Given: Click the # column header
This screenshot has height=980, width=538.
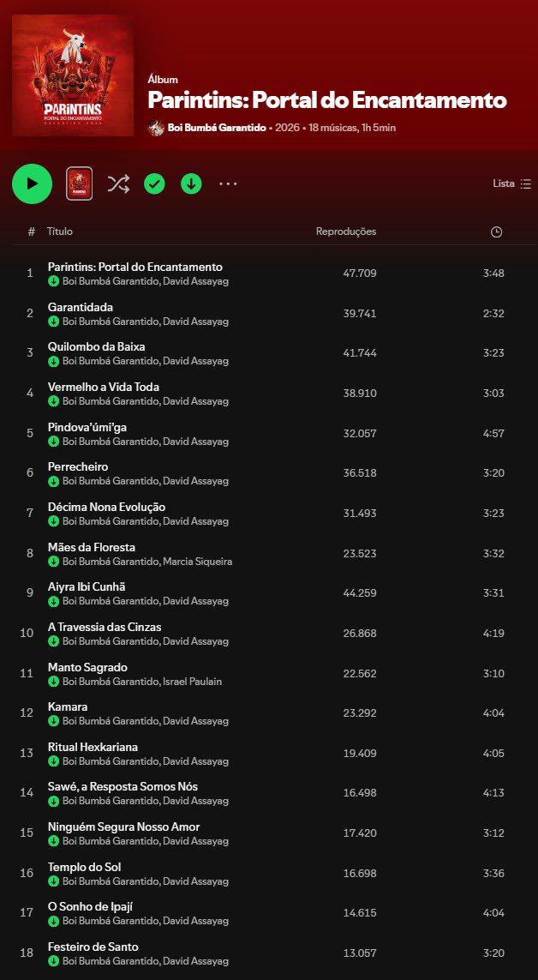Looking at the screenshot, I should (x=31, y=231).
